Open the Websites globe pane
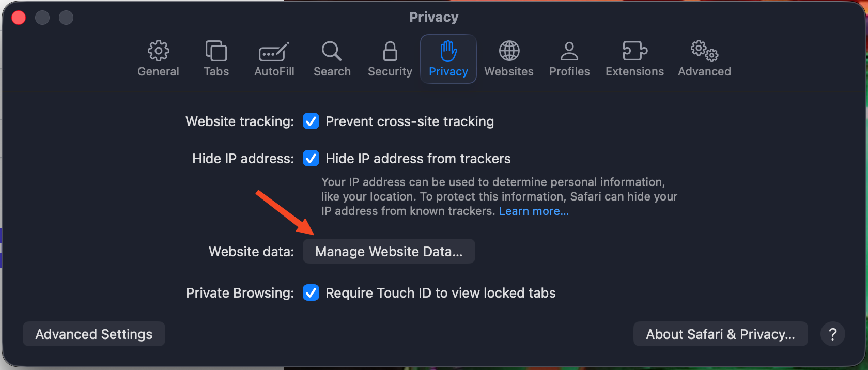Image resolution: width=868 pixels, height=370 pixels. click(x=509, y=51)
